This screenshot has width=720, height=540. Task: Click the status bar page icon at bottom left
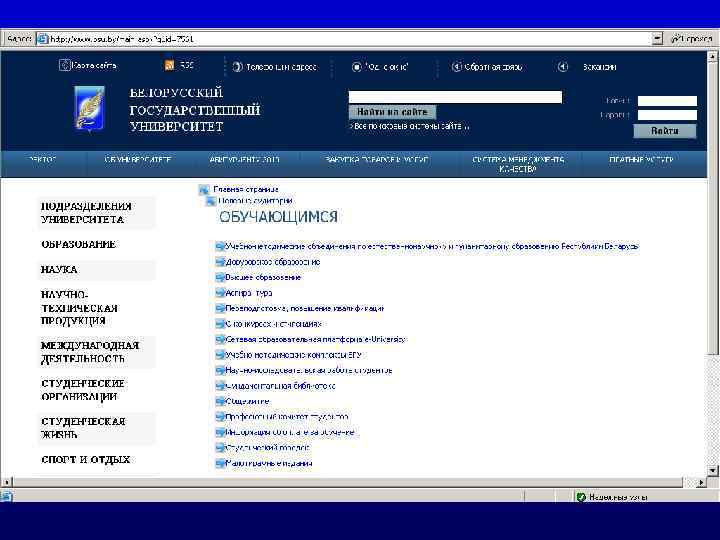(6, 496)
